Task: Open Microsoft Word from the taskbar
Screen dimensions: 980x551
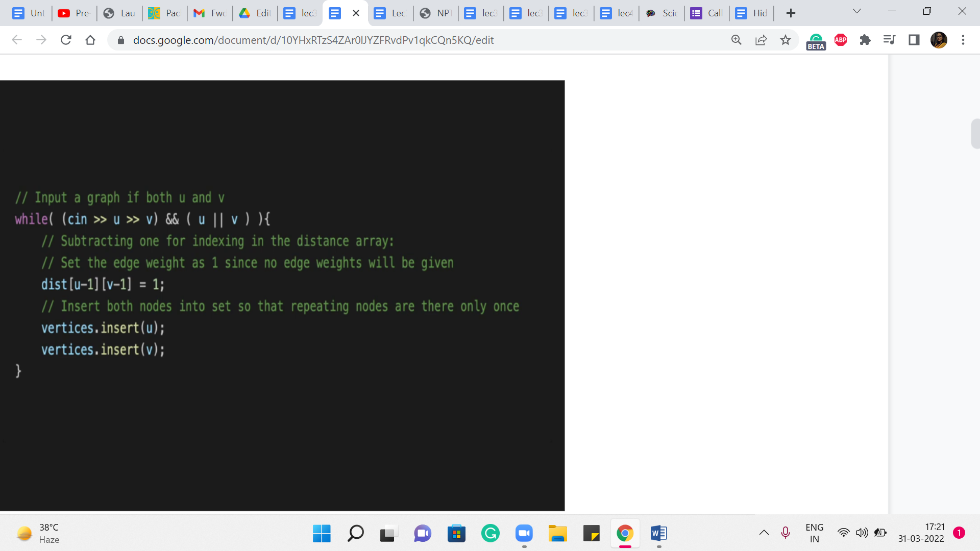Action: [658, 534]
